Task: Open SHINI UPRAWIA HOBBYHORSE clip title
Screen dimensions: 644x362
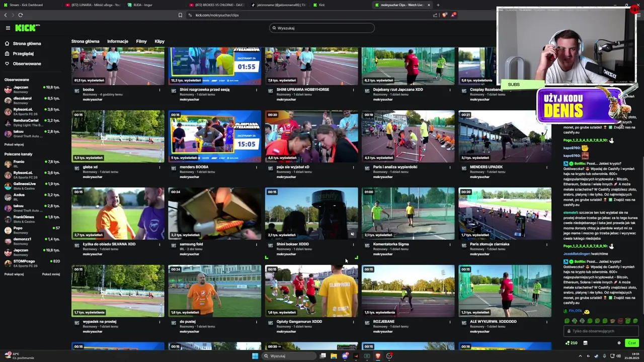Action: (x=302, y=89)
